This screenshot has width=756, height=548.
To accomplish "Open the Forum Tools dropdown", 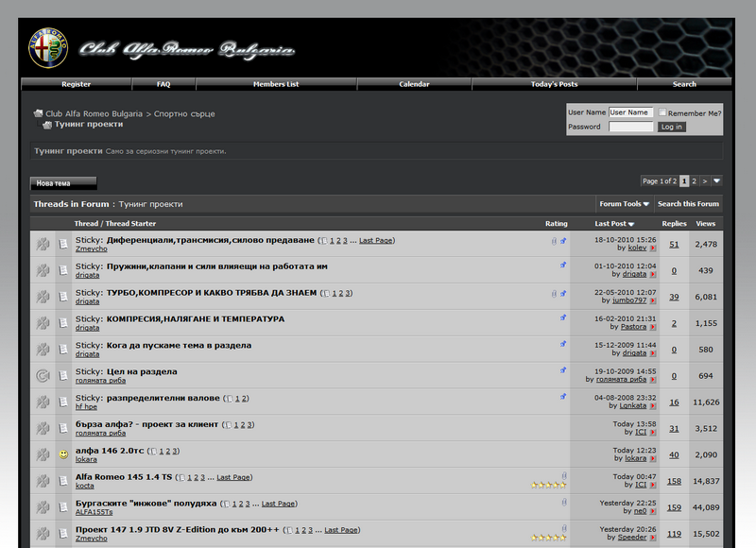I will coord(625,204).
